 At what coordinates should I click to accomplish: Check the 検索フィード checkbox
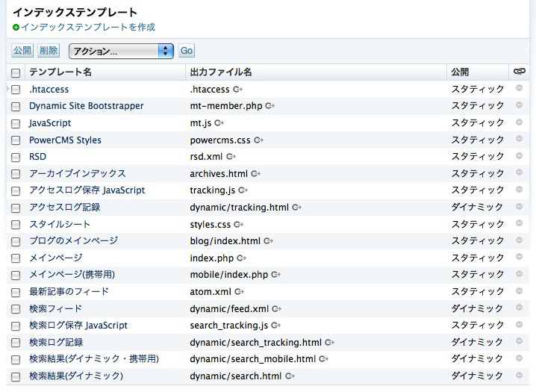16,309
